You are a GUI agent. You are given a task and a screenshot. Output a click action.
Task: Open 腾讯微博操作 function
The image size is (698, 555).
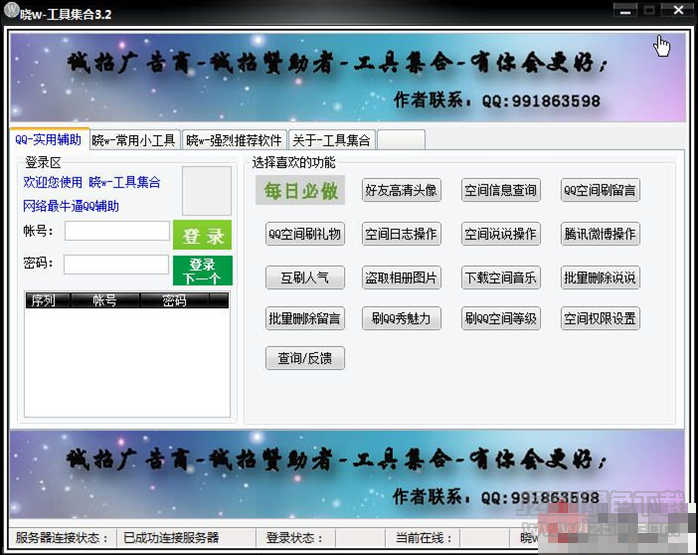click(600, 234)
